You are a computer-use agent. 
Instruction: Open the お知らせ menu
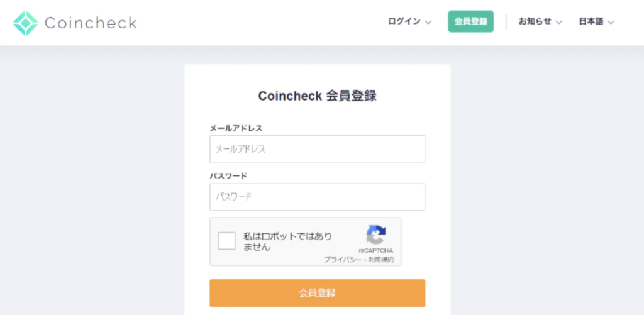[x=535, y=21]
